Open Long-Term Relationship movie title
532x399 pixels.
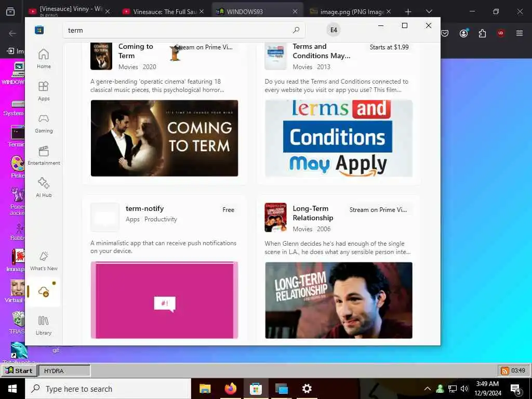coord(313,213)
